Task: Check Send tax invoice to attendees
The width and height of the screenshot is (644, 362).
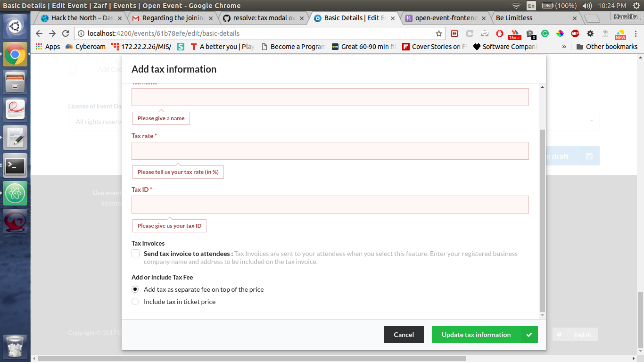Action: pos(136,254)
